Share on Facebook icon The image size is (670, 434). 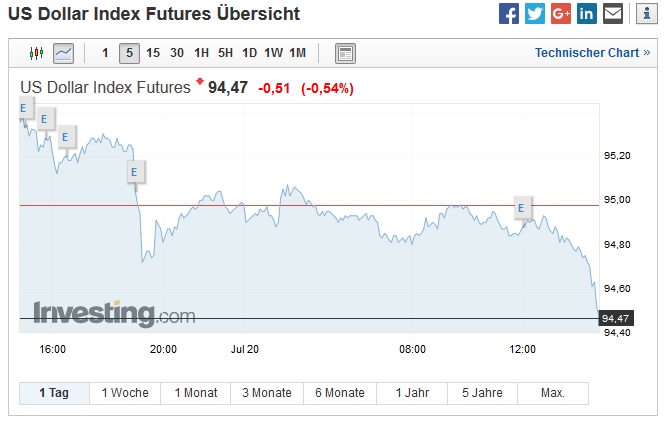(509, 14)
